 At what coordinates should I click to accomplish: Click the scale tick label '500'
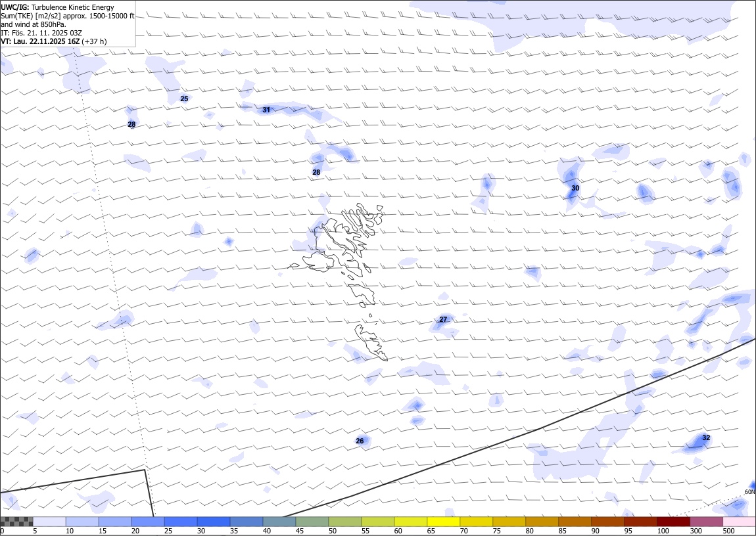pos(728,531)
